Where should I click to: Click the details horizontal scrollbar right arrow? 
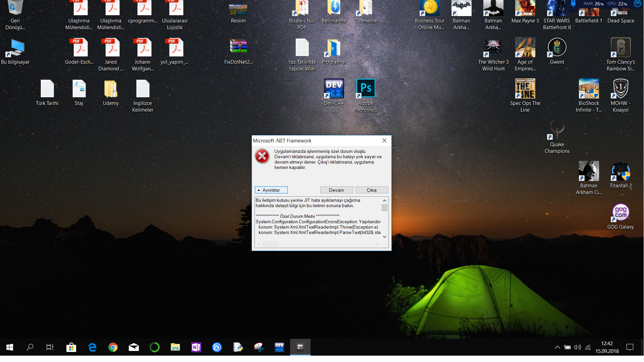coord(377,244)
